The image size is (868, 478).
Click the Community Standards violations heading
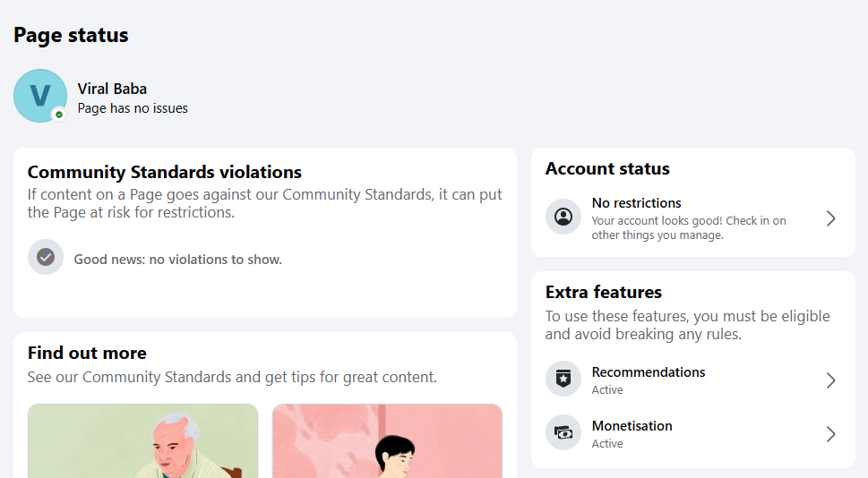coord(165,172)
